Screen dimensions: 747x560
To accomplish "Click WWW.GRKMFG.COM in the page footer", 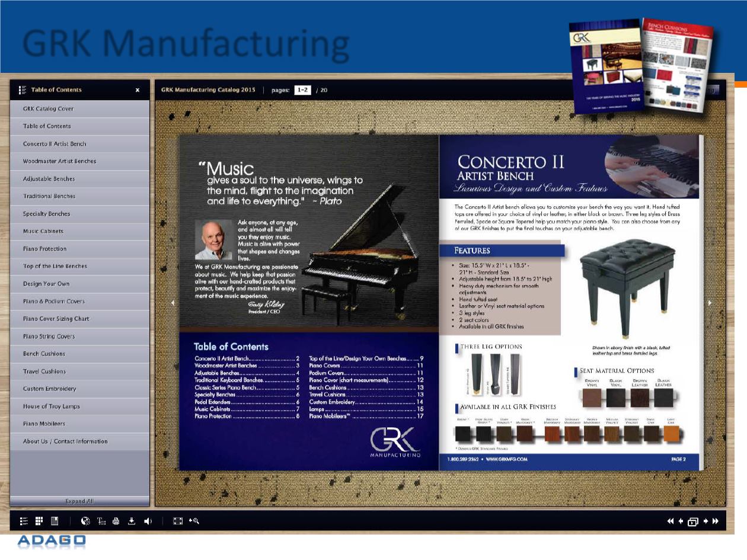I will [x=506, y=459].
